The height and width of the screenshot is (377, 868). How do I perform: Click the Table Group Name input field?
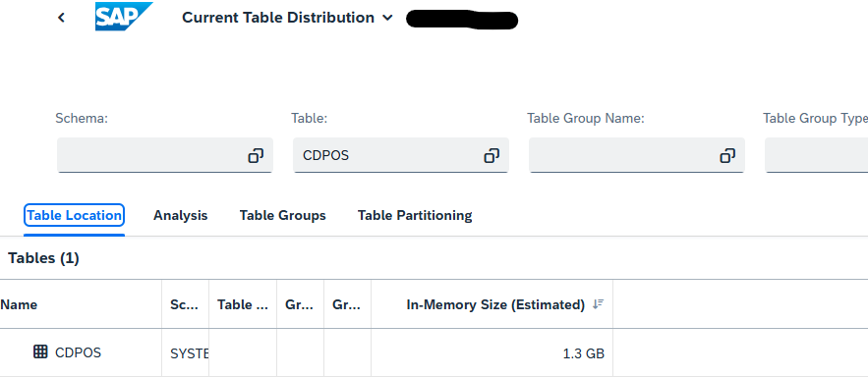[x=637, y=155]
